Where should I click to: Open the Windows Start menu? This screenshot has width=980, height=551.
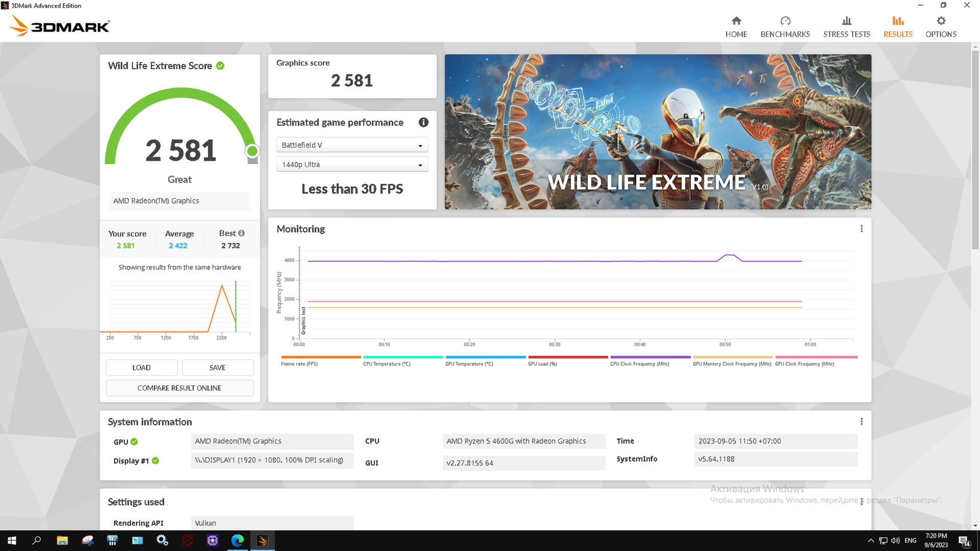coord(12,540)
